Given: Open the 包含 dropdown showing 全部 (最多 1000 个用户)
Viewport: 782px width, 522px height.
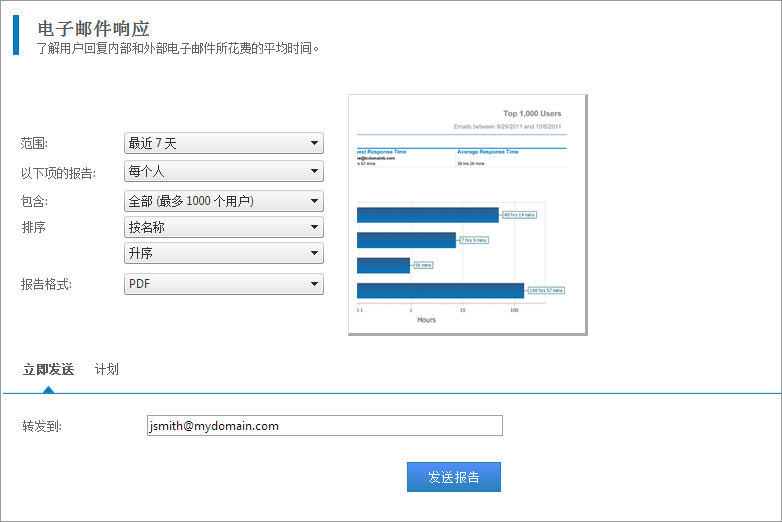Looking at the screenshot, I should (x=223, y=201).
